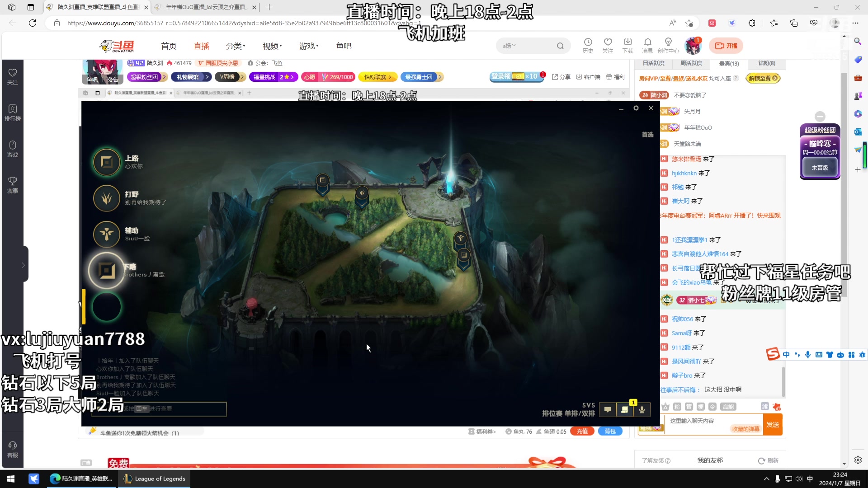
Task: Select the 上路 top lane role icon
Action: click(x=107, y=162)
